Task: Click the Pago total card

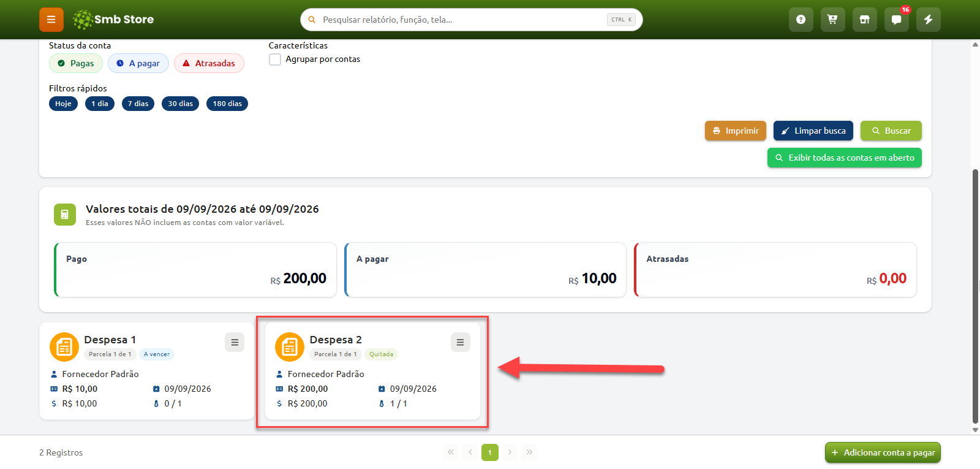Action: (x=195, y=270)
